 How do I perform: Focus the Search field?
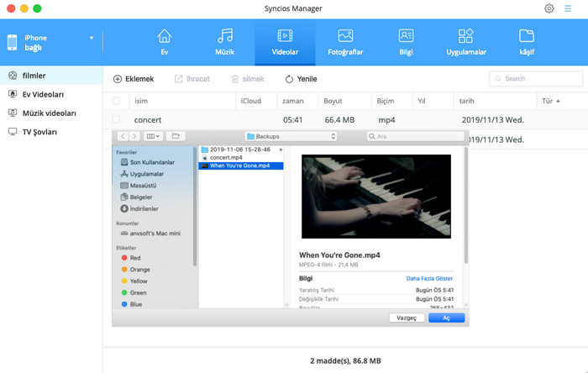[536, 79]
